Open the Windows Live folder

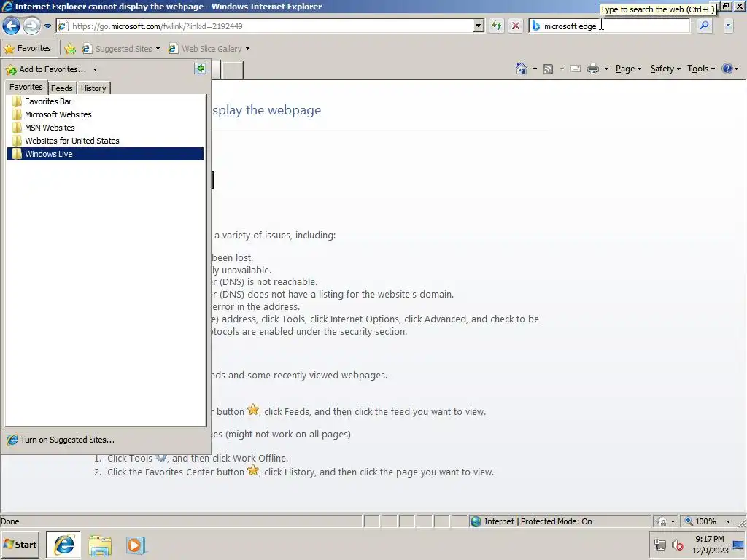[x=105, y=154]
